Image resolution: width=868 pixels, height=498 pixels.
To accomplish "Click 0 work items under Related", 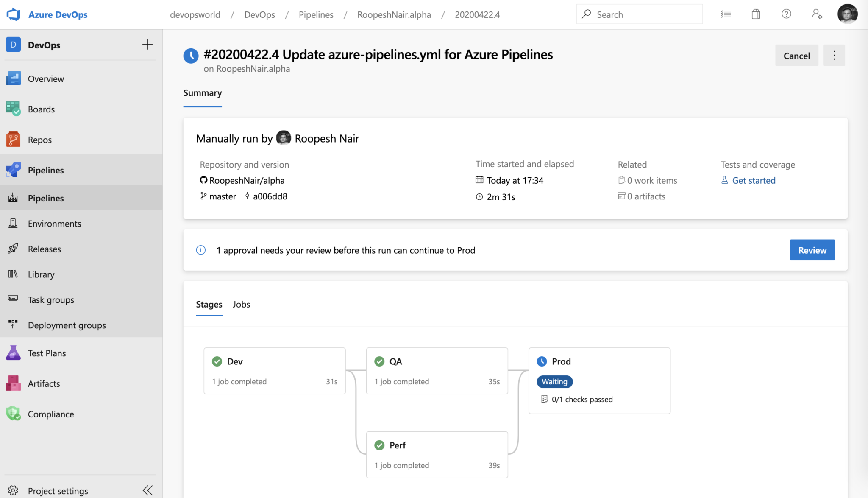I will tap(652, 180).
